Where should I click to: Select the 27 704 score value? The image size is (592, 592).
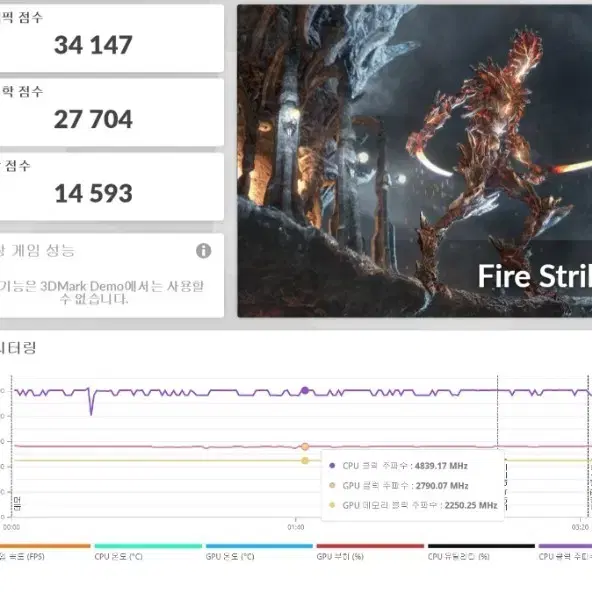click(x=93, y=119)
